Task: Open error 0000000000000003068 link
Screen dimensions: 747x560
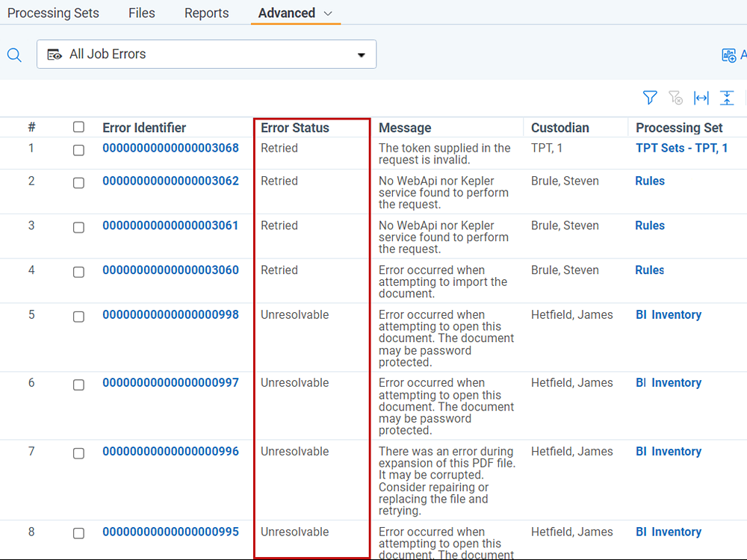Action: pyautogui.click(x=170, y=148)
